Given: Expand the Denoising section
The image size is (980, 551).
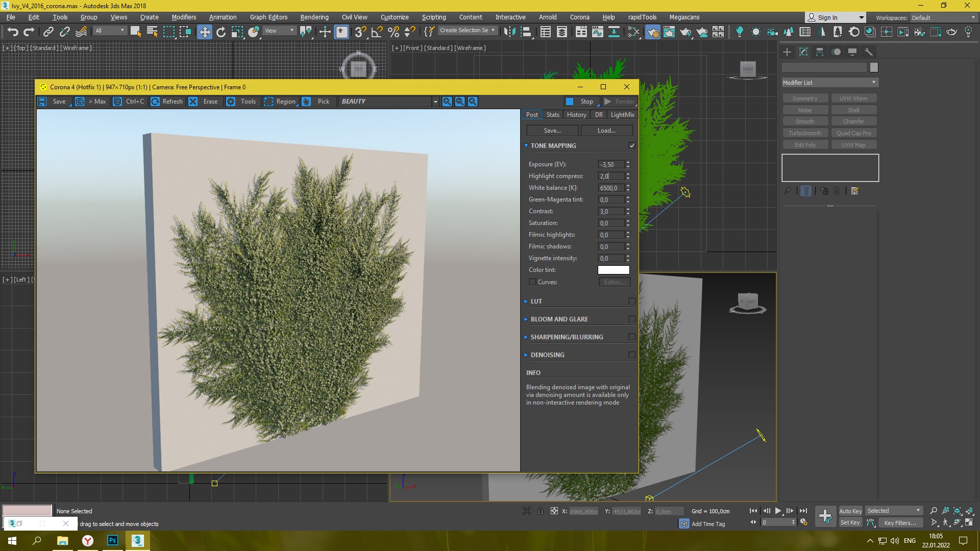Looking at the screenshot, I should (526, 355).
